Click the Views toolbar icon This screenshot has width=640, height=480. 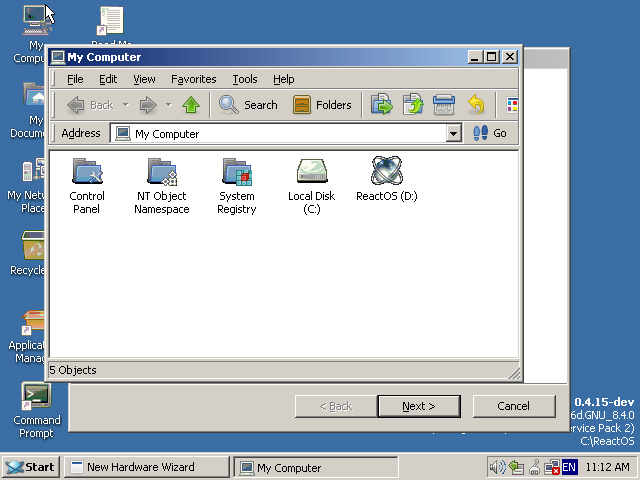(x=512, y=105)
